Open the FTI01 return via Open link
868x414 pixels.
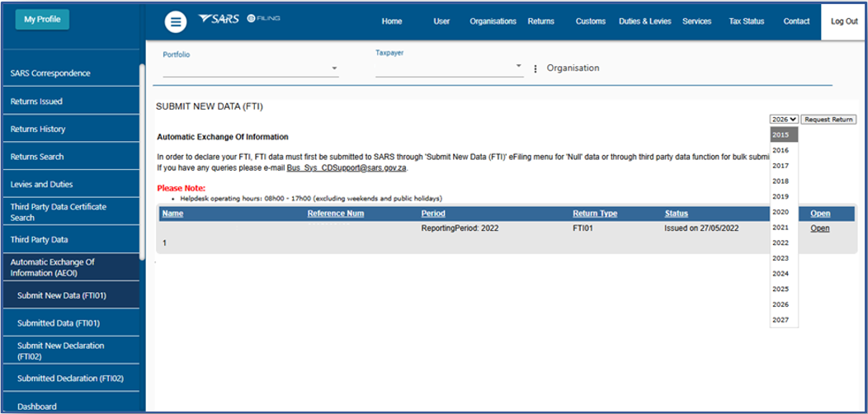819,228
